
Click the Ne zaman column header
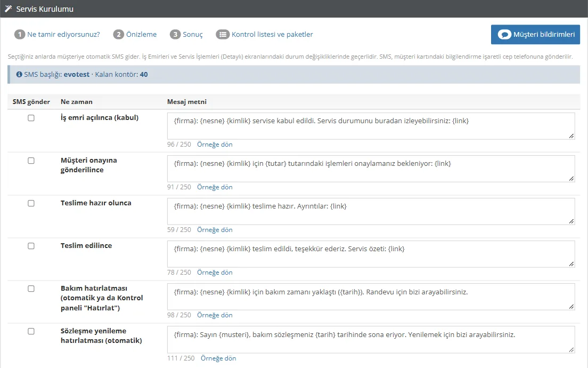coord(77,102)
